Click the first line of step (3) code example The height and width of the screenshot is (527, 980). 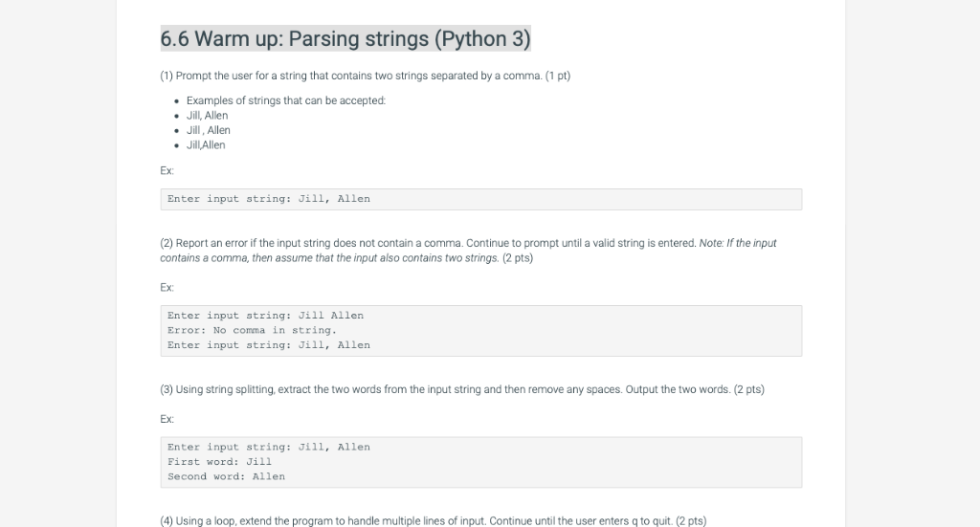pyautogui.click(x=268, y=447)
